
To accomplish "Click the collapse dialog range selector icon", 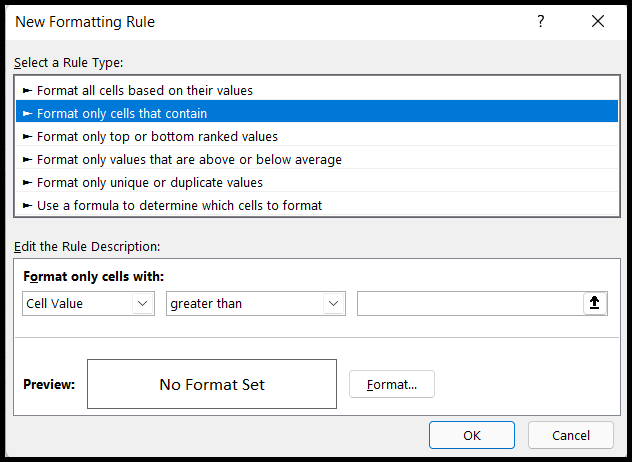I will (595, 304).
